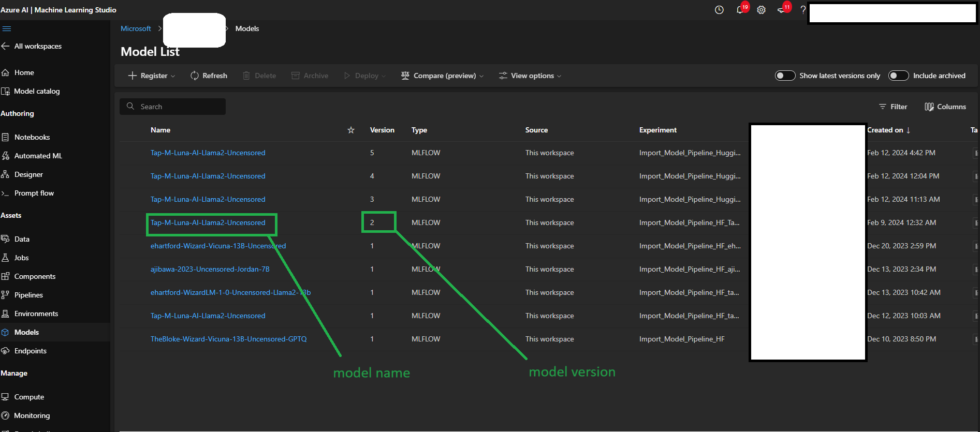Click Import_Model_Pipeline_HF experiment in last row
This screenshot has height=432, width=980.
[x=682, y=339]
